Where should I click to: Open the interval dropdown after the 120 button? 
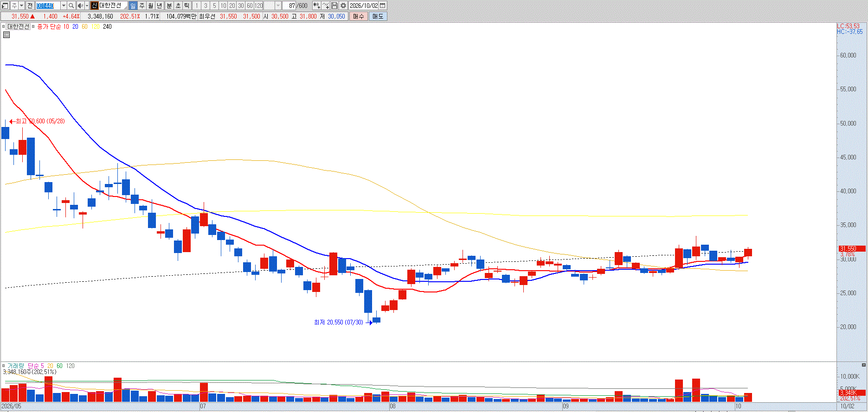278,6
